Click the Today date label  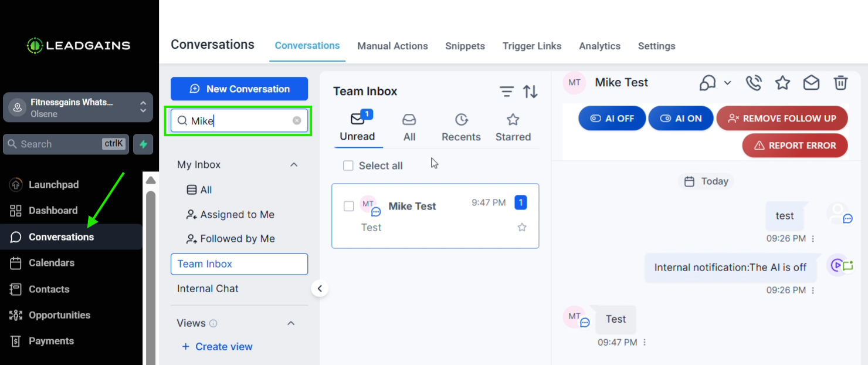point(706,181)
